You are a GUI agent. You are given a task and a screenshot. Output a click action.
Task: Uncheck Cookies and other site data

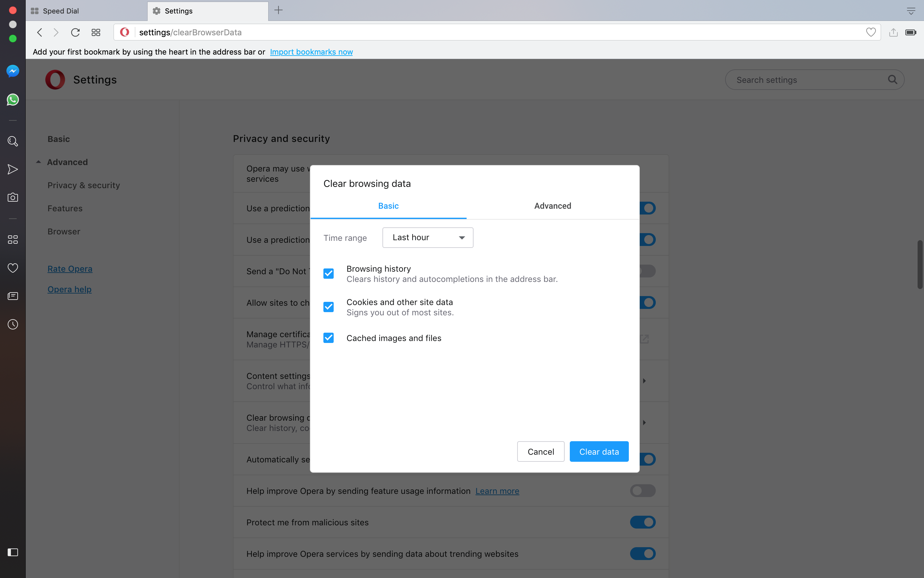[328, 307]
